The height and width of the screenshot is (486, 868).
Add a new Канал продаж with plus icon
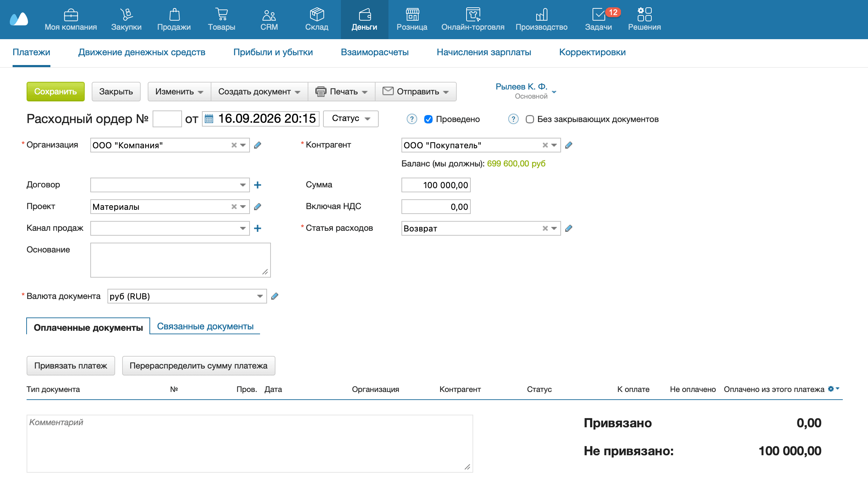coord(258,228)
